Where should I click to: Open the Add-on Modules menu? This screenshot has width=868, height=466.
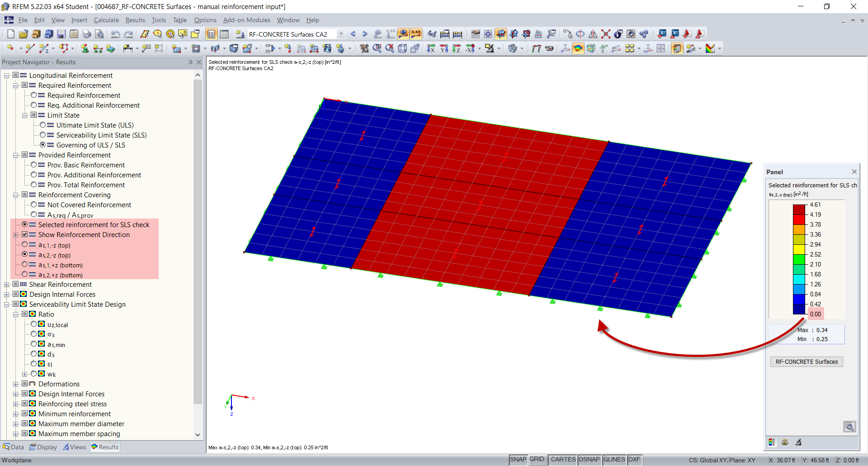tap(246, 20)
